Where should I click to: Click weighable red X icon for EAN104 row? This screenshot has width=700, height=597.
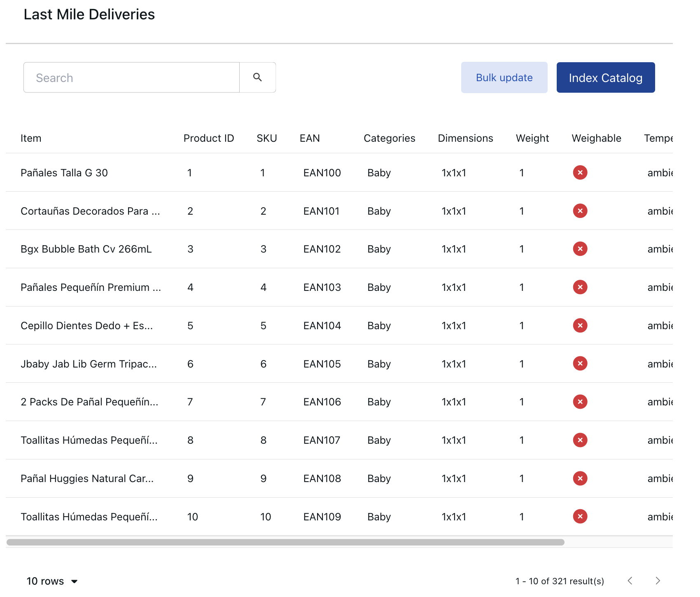pos(580,325)
